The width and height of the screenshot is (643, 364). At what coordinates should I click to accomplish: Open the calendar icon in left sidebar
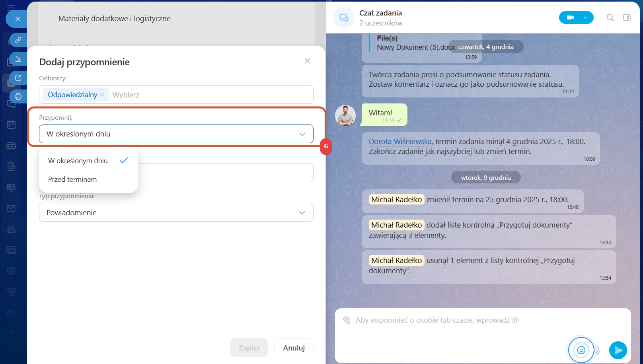click(11, 125)
